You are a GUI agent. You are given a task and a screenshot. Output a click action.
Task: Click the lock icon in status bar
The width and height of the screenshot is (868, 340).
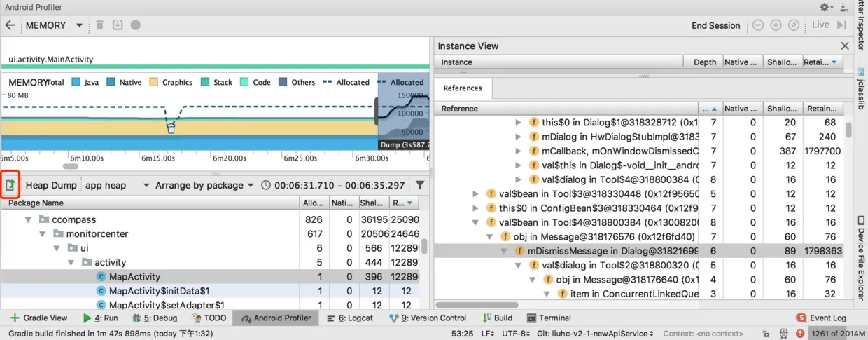click(x=766, y=334)
